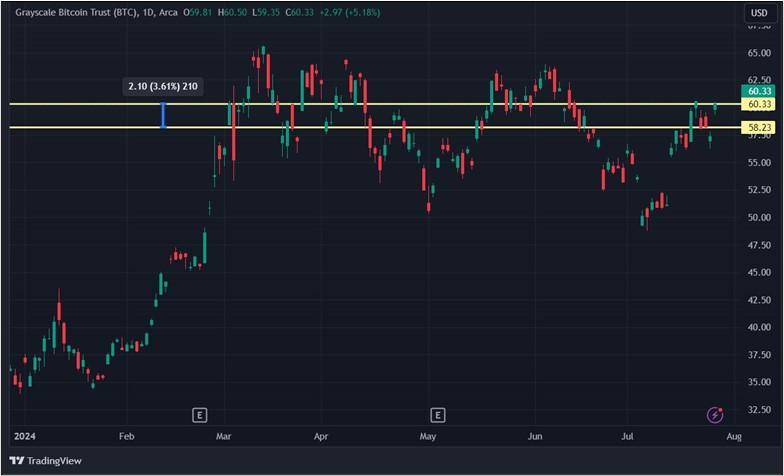
Task: Click the 40.00 price scale value
Action: coord(759,327)
